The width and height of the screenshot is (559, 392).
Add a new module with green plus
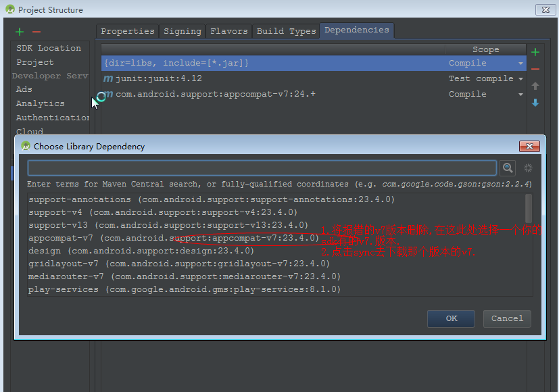(x=20, y=32)
